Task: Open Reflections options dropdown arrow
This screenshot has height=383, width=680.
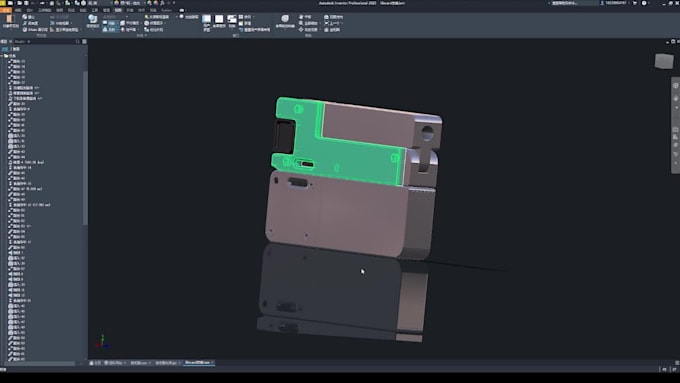Action: (117, 29)
